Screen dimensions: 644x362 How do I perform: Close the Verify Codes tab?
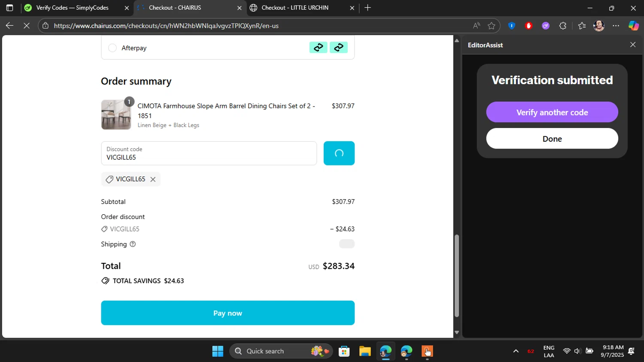pos(127,8)
